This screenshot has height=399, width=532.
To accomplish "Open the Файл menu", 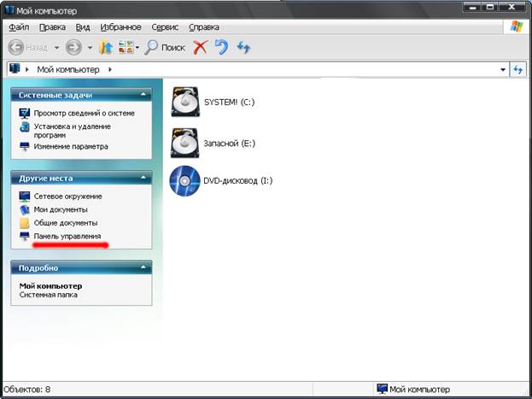I will pos(19,27).
